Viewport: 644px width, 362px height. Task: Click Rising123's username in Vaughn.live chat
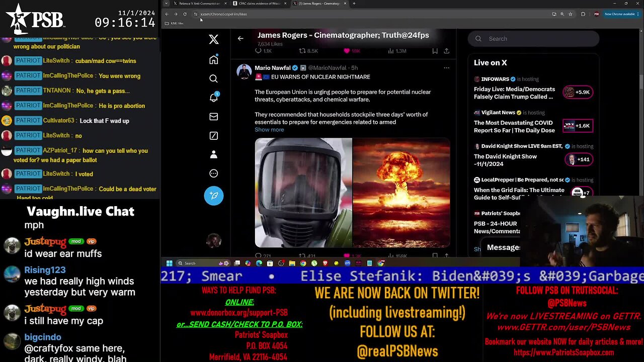(x=45, y=270)
